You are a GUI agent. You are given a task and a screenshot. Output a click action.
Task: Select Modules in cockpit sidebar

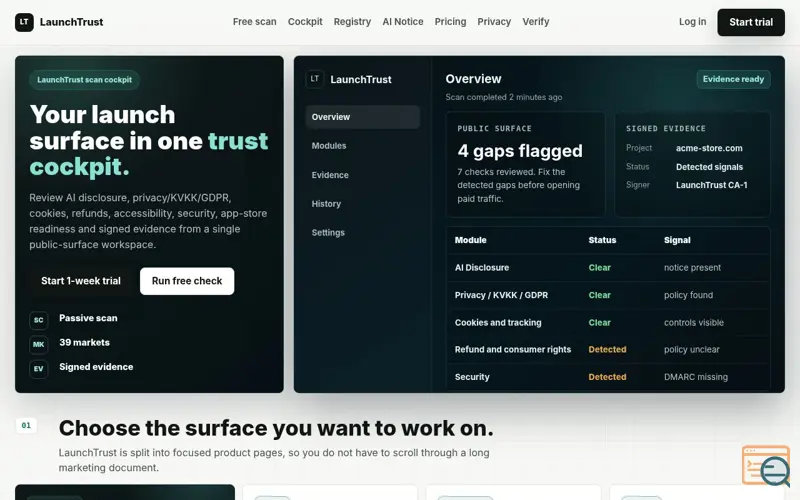click(363, 146)
